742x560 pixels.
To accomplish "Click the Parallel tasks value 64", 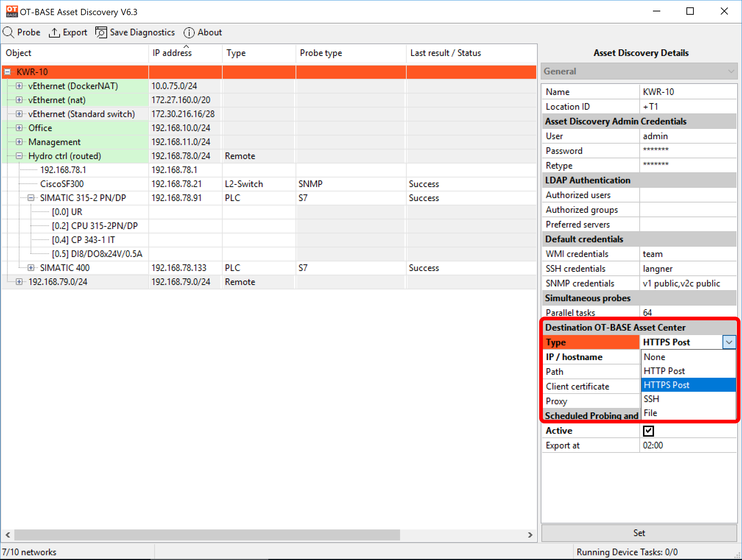I will click(x=688, y=312).
